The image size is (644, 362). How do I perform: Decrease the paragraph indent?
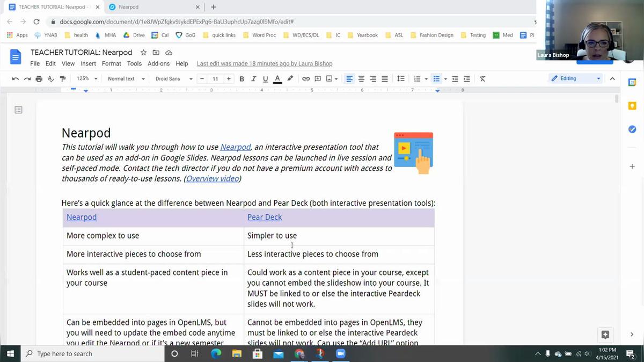tap(455, 79)
